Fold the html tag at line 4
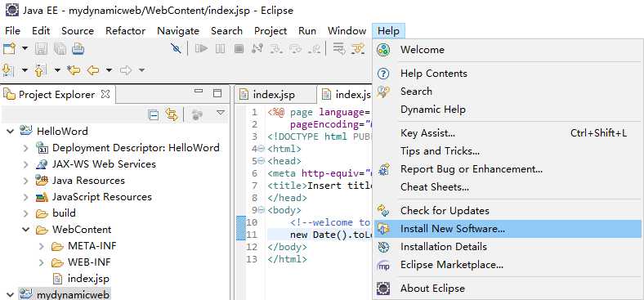The height and width of the screenshot is (300, 644). 262,149
